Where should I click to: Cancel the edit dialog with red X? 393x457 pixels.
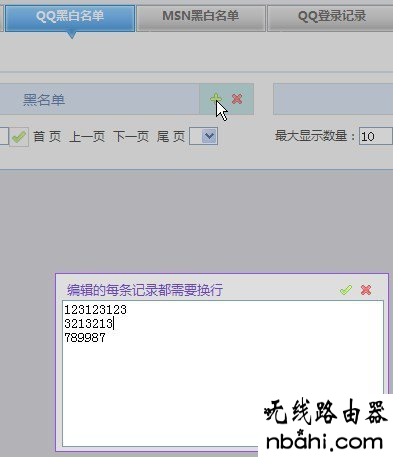click(366, 290)
